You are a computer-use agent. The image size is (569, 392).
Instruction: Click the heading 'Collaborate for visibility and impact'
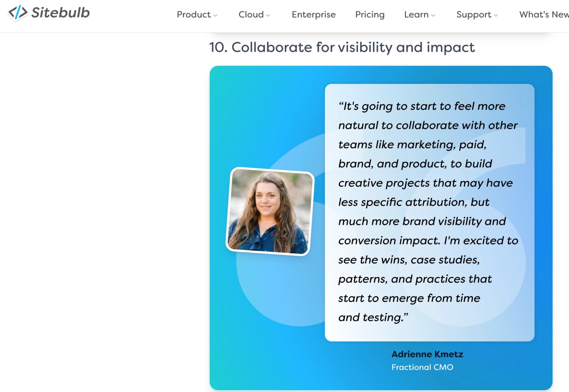[x=342, y=47]
